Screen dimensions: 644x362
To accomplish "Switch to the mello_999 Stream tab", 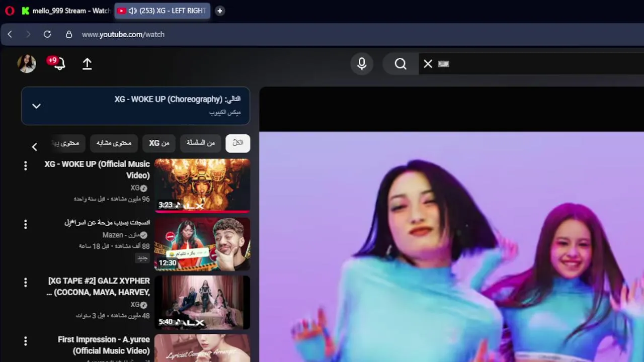I will (66, 11).
